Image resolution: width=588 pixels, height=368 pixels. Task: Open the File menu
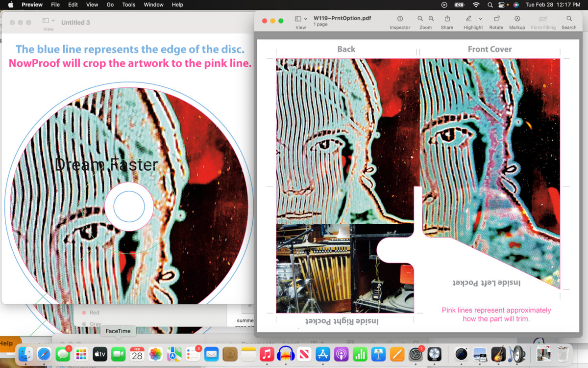click(x=55, y=5)
